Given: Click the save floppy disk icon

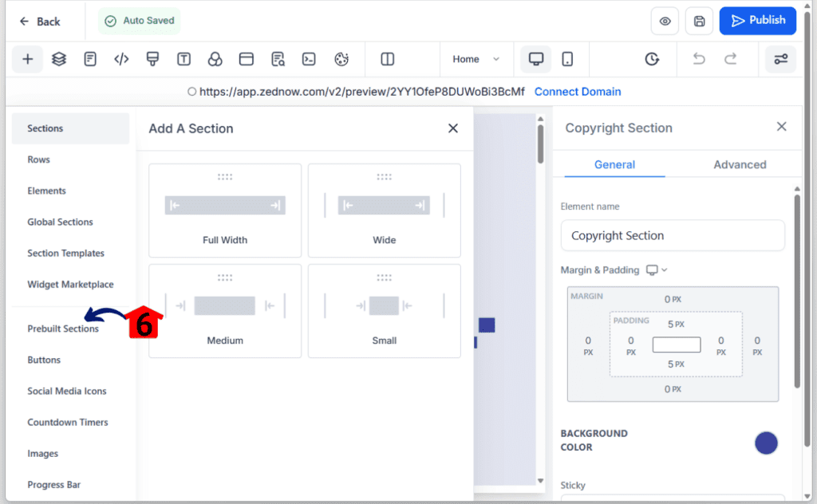Looking at the screenshot, I should [700, 22].
